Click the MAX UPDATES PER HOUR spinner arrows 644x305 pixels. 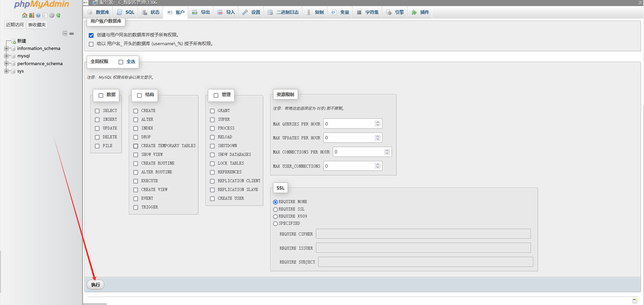click(x=378, y=138)
